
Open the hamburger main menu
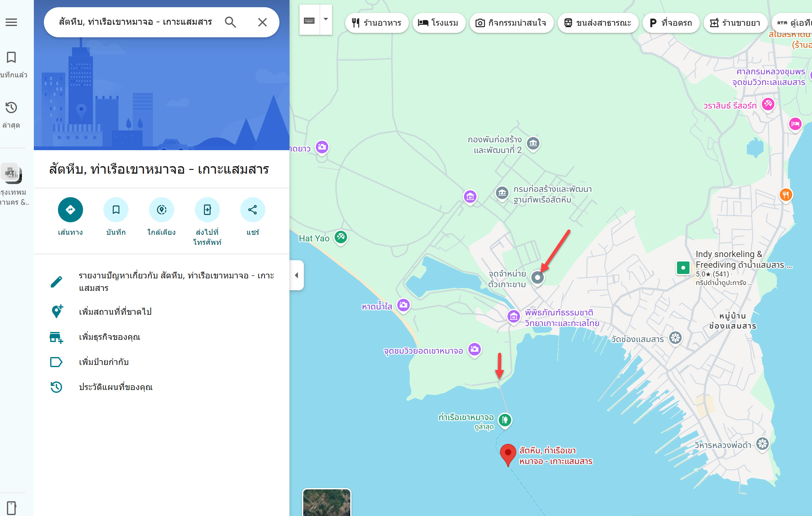point(11,22)
